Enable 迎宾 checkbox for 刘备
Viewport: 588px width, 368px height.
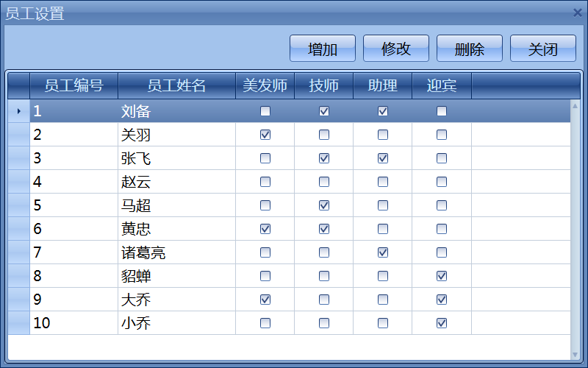[442, 111]
